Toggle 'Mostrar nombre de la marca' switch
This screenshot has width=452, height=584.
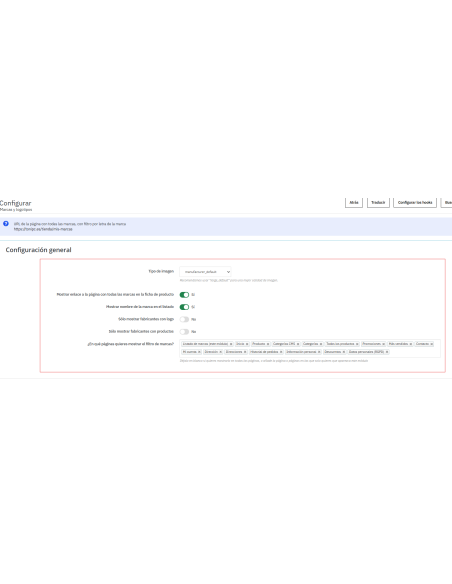pyautogui.click(x=184, y=307)
